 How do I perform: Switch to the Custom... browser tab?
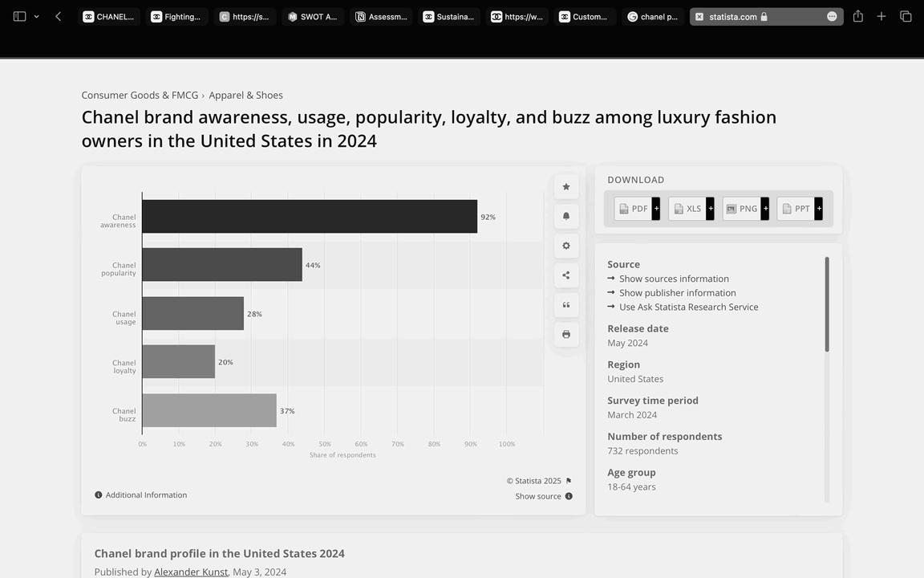coord(585,17)
